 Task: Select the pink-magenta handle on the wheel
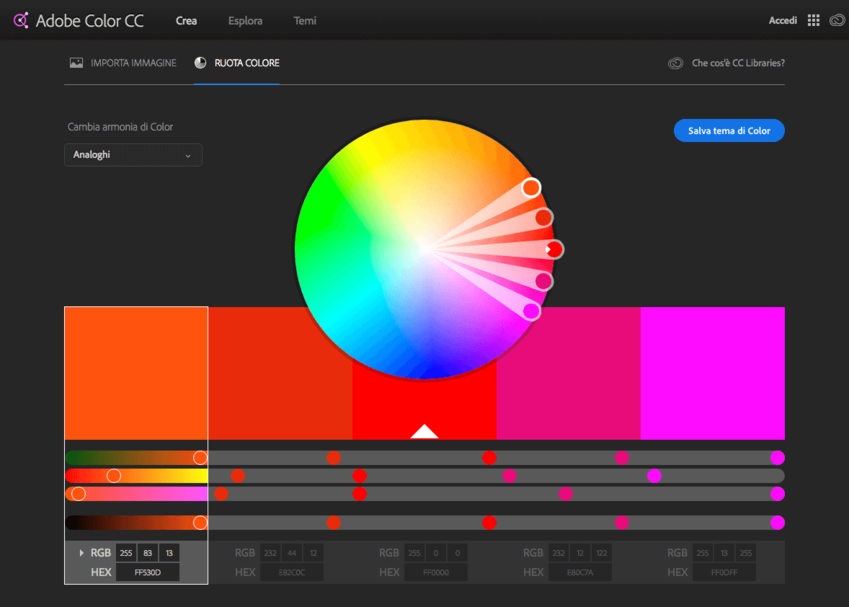[x=543, y=281]
